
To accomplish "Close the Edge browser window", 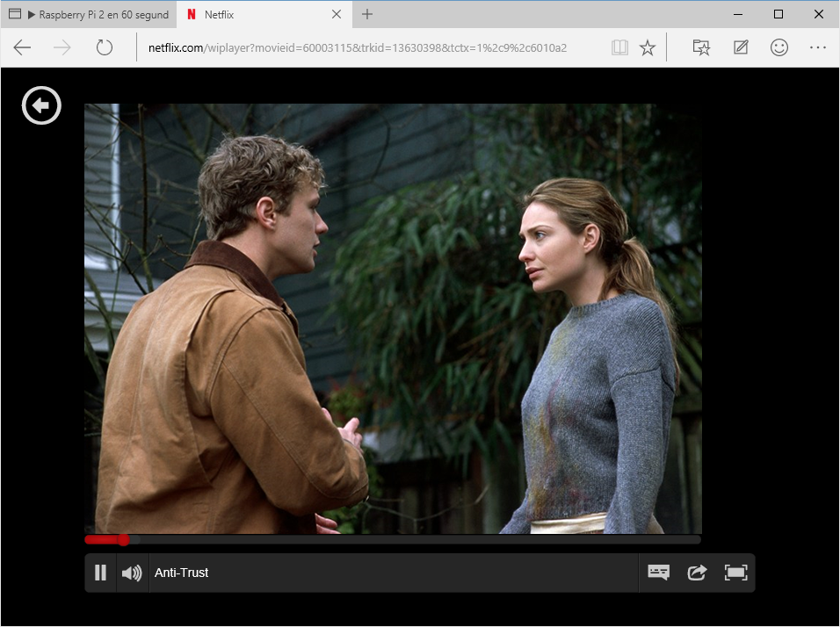I will click(819, 14).
